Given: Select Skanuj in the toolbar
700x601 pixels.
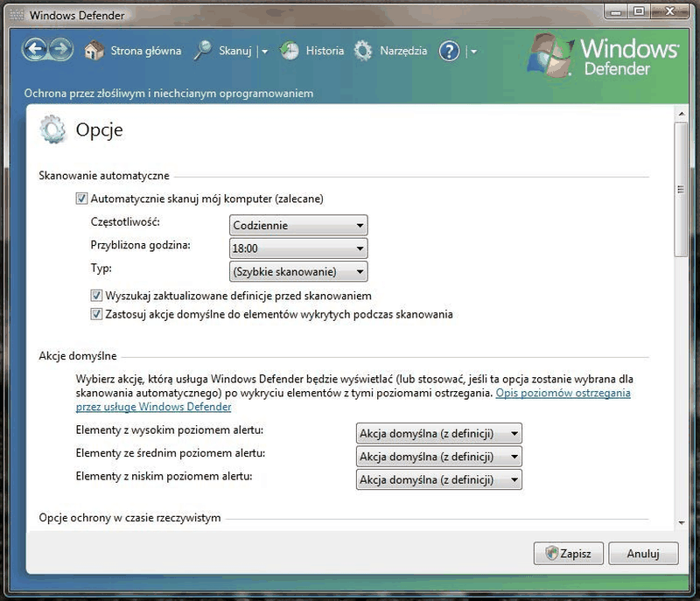Looking at the screenshot, I should [235, 51].
